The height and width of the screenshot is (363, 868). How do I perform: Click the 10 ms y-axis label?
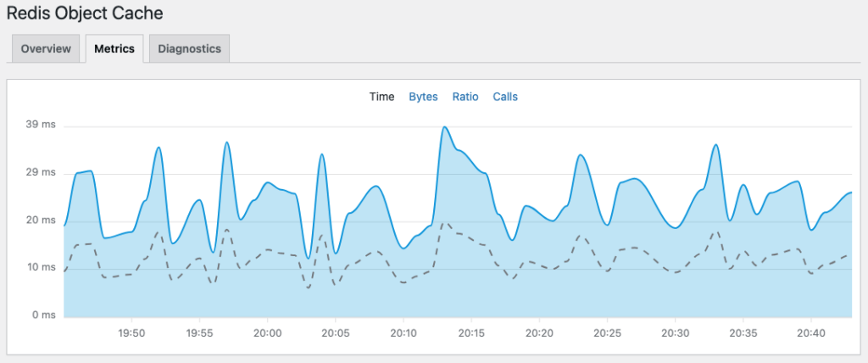[41, 268]
